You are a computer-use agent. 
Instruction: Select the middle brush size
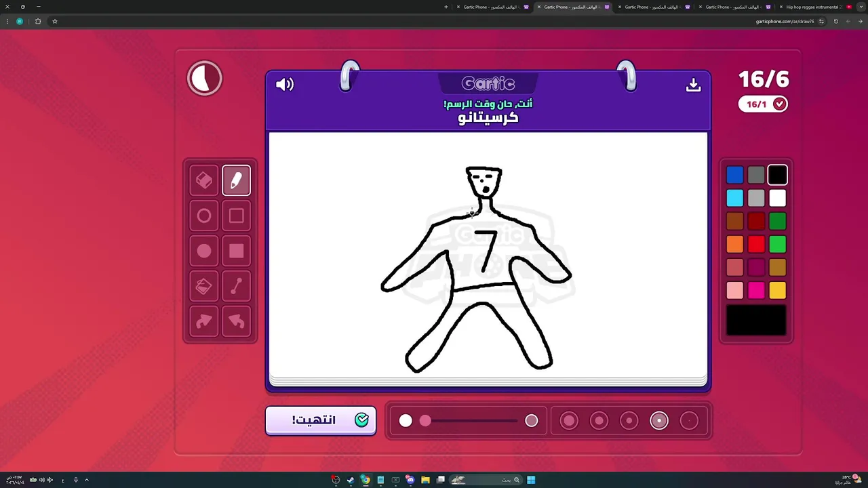click(629, 421)
